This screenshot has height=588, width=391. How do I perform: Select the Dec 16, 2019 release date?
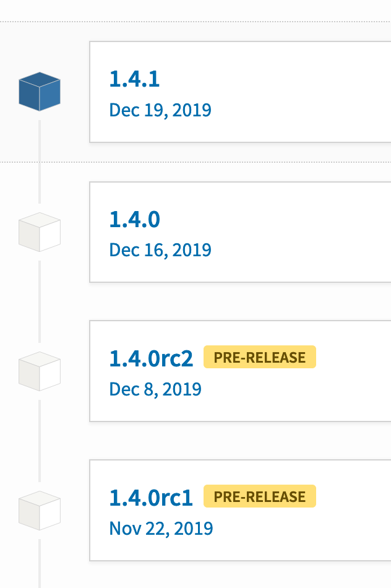pyautogui.click(x=160, y=249)
